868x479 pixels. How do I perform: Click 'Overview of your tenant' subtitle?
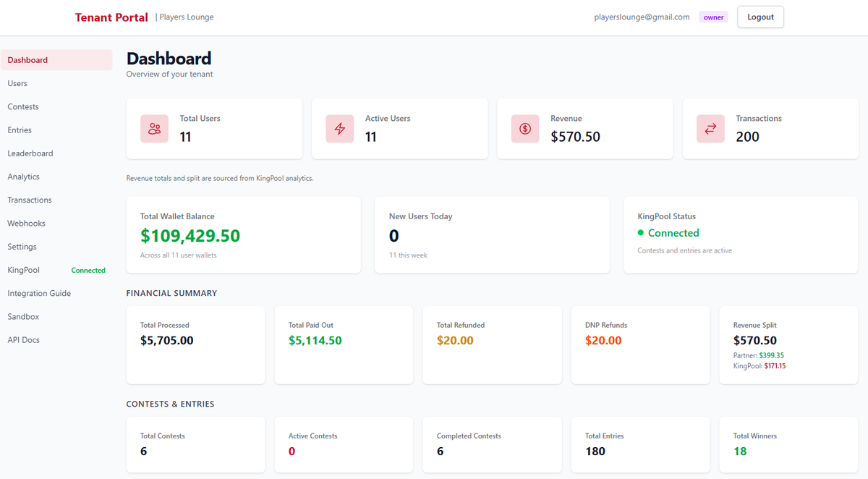coord(169,74)
